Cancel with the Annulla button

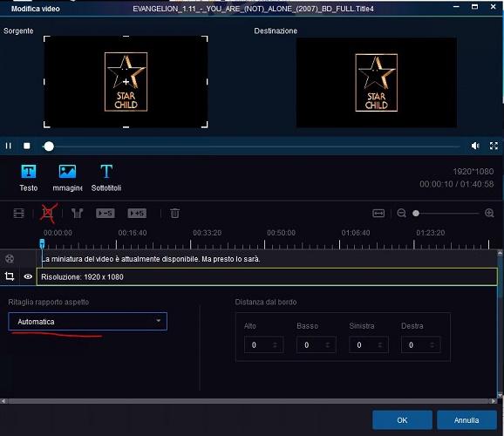pyautogui.click(x=467, y=420)
